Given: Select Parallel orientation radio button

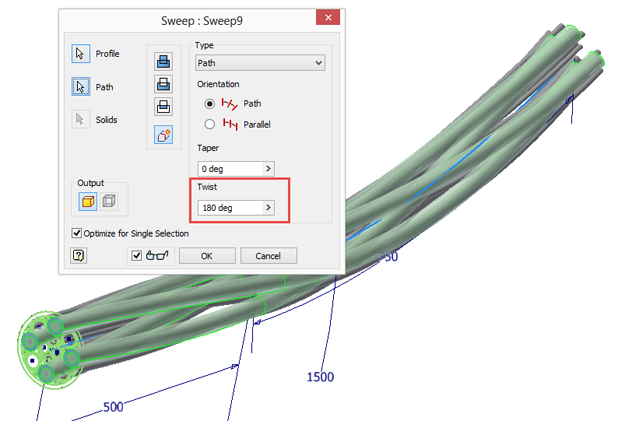Looking at the screenshot, I should pos(210,124).
